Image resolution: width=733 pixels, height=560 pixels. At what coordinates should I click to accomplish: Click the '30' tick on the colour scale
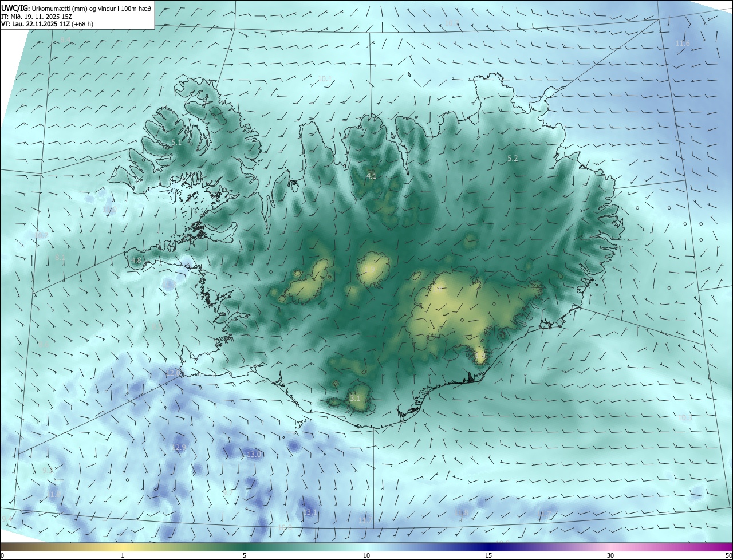[610, 555]
